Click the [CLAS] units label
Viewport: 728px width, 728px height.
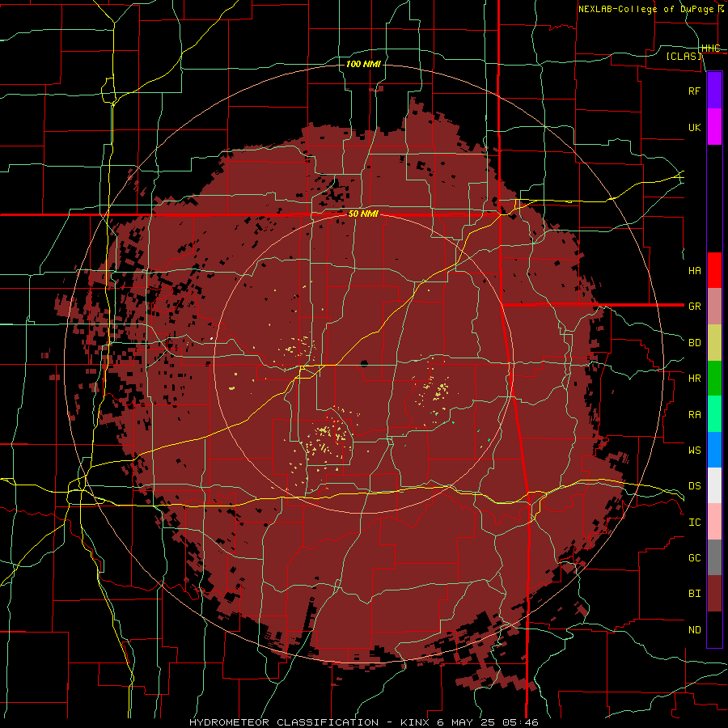684,56
